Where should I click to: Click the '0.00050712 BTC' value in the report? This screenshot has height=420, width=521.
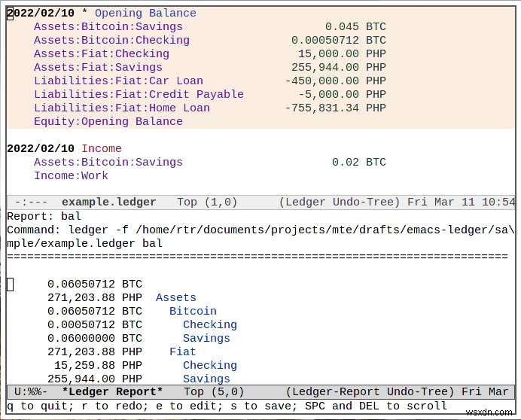coord(95,324)
